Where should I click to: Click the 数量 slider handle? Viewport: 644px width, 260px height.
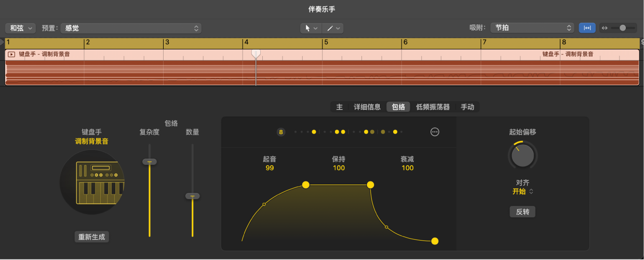pyautogui.click(x=192, y=196)
